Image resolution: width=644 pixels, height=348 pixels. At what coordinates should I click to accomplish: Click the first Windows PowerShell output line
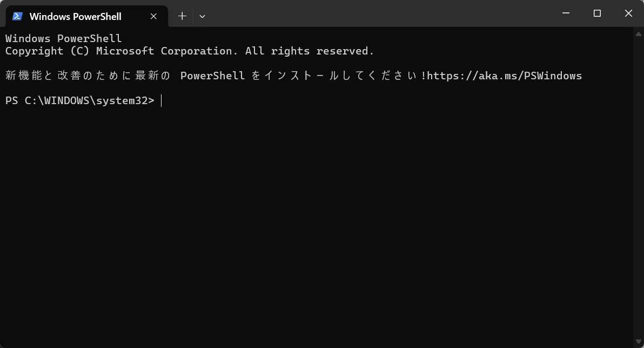click(x=63, y=39)
